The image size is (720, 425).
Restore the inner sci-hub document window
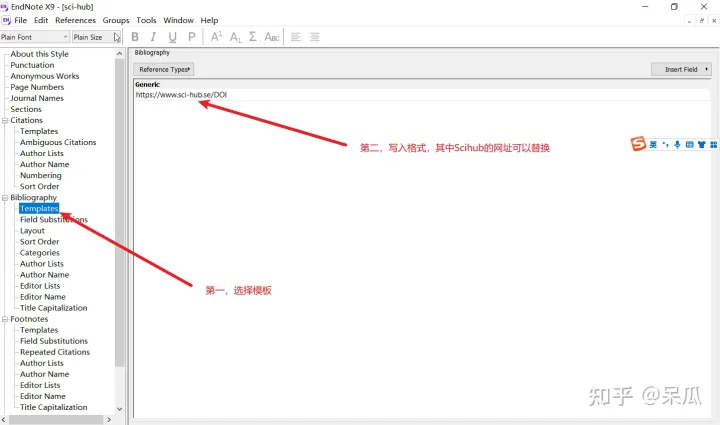click(702, 21)
